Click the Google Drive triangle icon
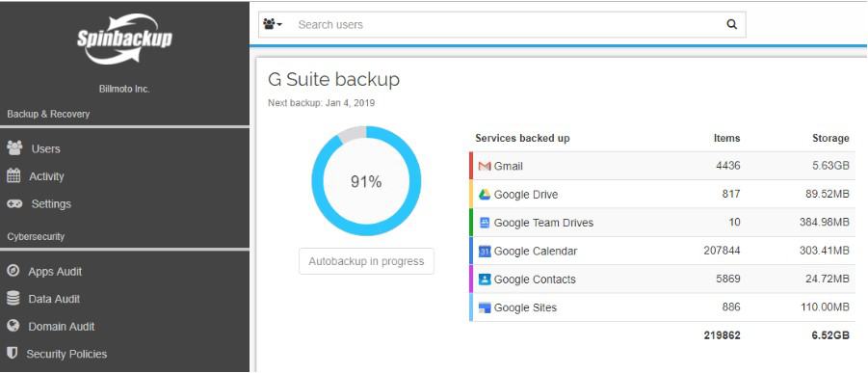868x373 pixels. (x=485, y=194)
